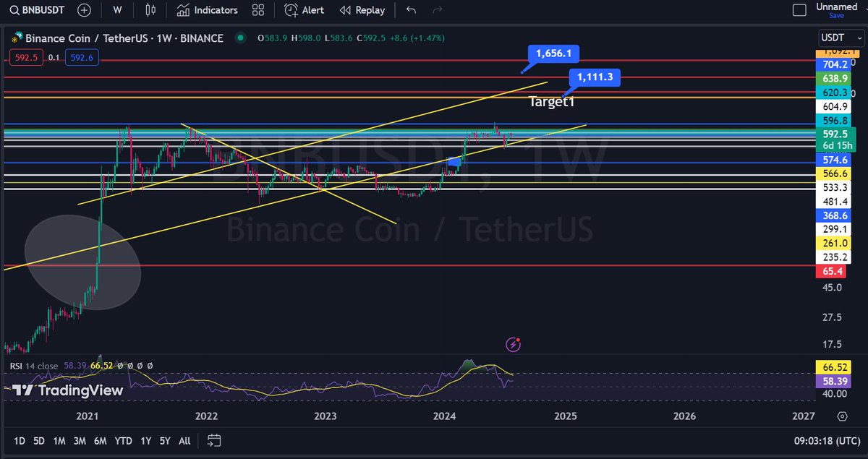The image size is (868, 459).
Task: Open the candlestick chart style menu
Action: (x=150, y=10)
